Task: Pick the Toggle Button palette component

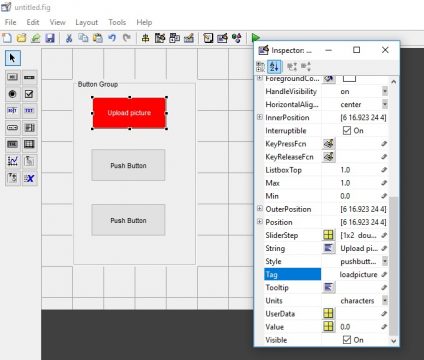Action: point(13,144)
